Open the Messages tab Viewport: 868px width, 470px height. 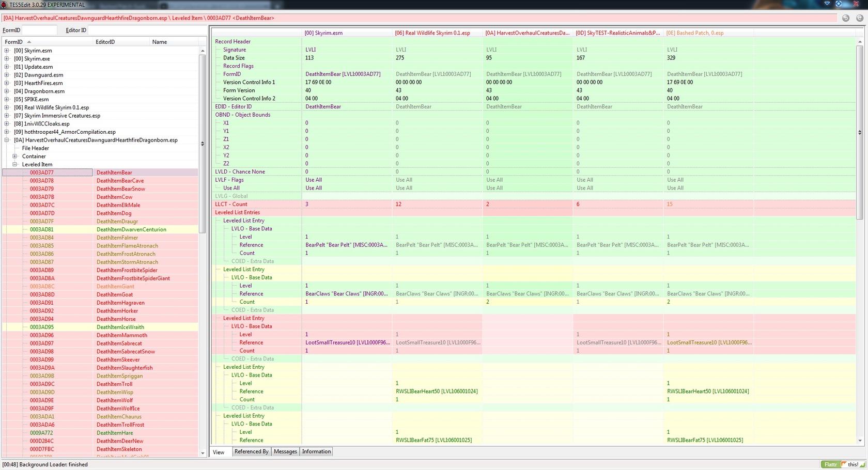(x=285, y=451)
